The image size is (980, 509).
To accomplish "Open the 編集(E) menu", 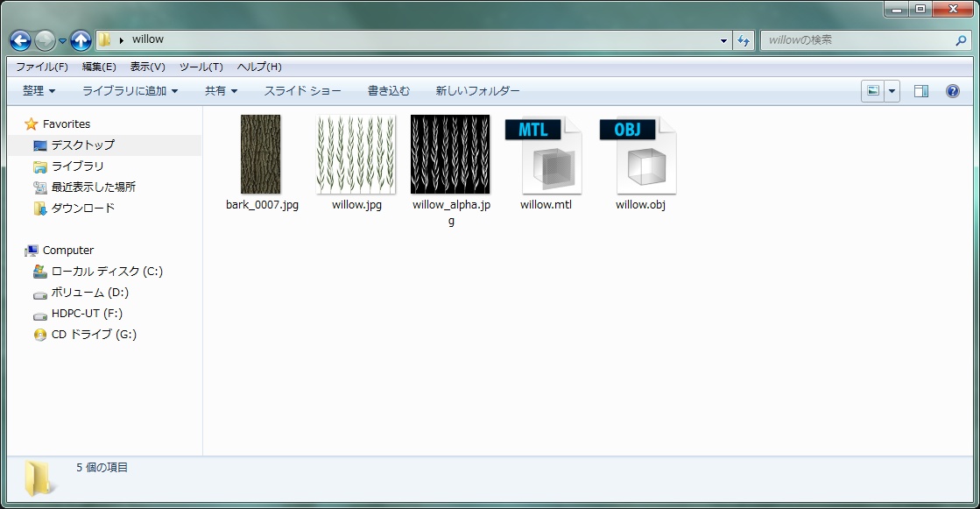I will [99, 67].
